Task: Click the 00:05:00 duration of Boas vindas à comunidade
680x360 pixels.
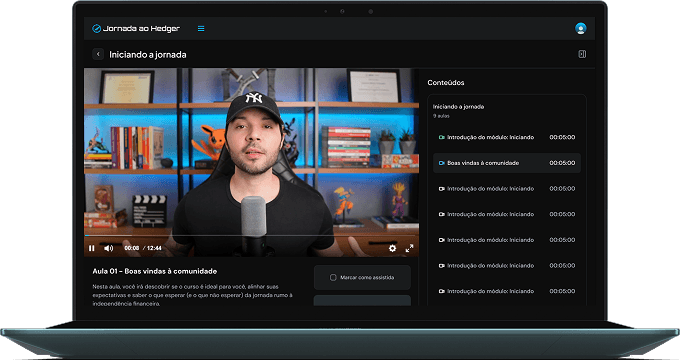Action: (562, 163)
